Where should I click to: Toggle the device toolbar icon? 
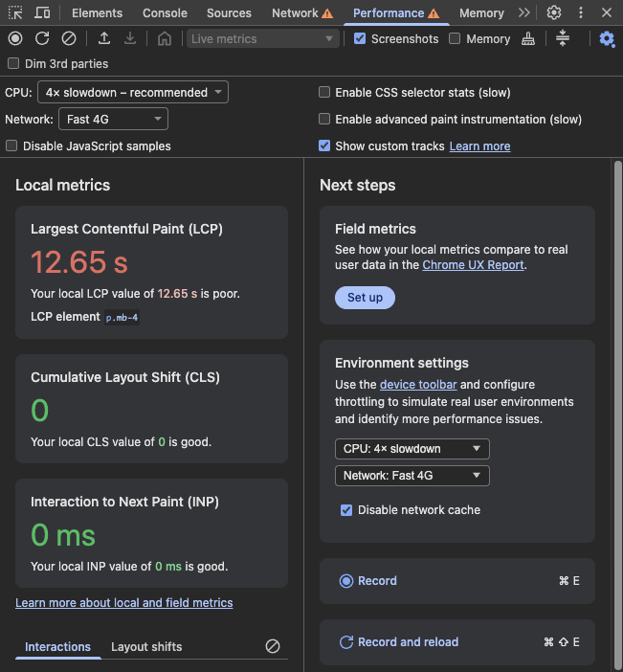click(42, 12)
